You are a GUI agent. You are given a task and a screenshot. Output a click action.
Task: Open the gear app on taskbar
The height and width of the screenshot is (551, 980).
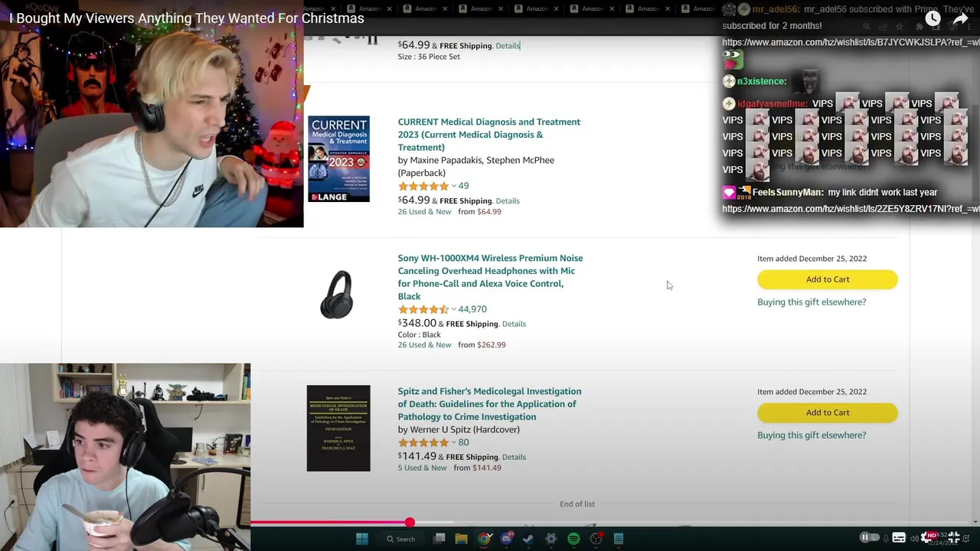550,539
